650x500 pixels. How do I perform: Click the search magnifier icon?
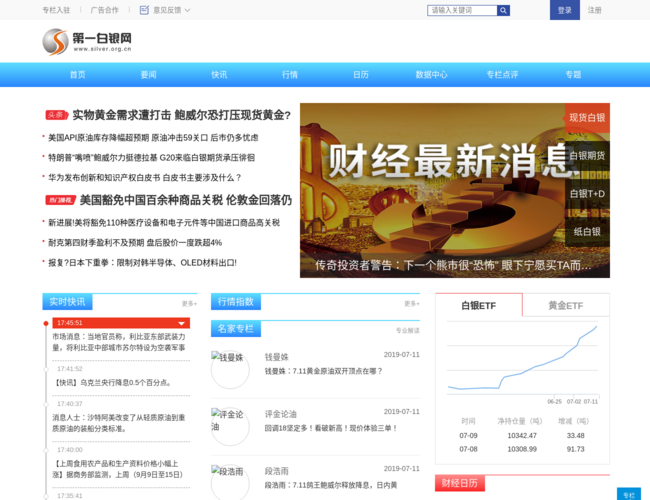pyautogui.click(x=503, y=10)
